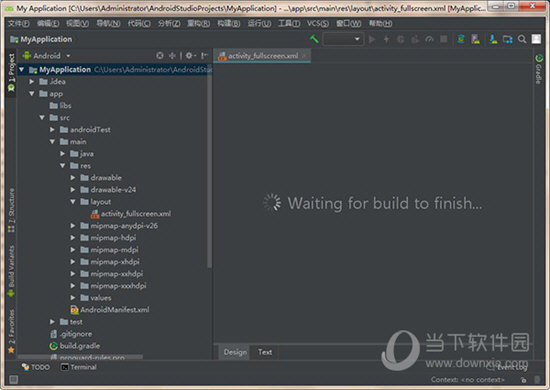Expand the androidTest folder arrow
This screenshot has width=550, height=390.
pos(52,129)
